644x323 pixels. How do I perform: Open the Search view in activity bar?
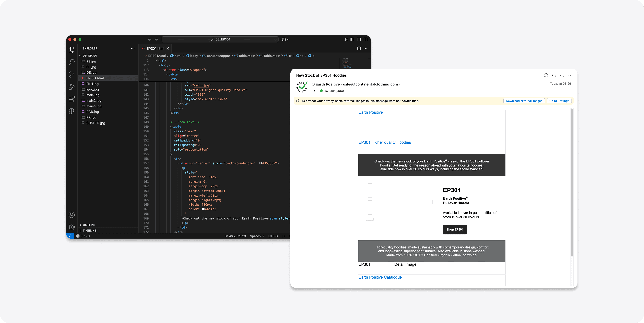(x=71, y=62)
